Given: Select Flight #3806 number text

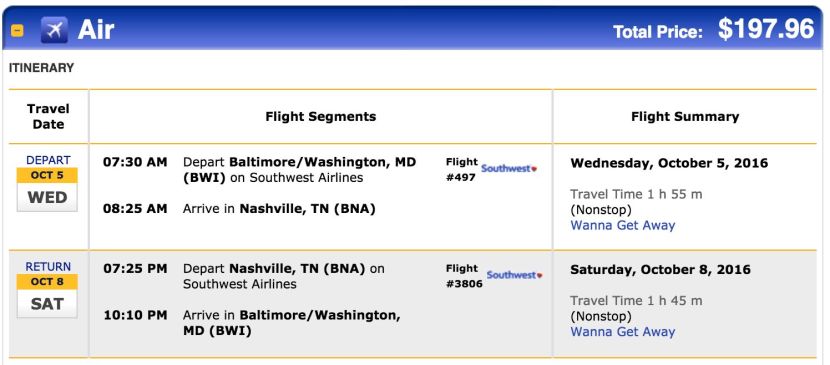Looking at the screenshot, I should (464, 276).
